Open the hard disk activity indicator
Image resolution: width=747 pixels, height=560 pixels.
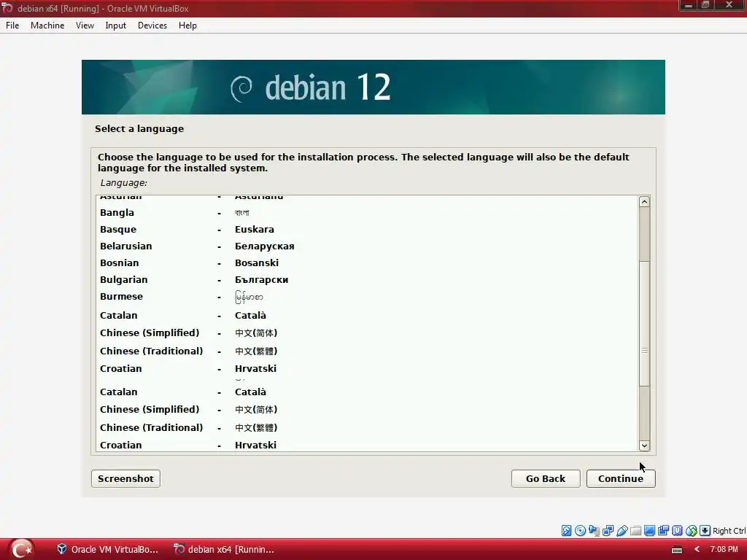566,531
